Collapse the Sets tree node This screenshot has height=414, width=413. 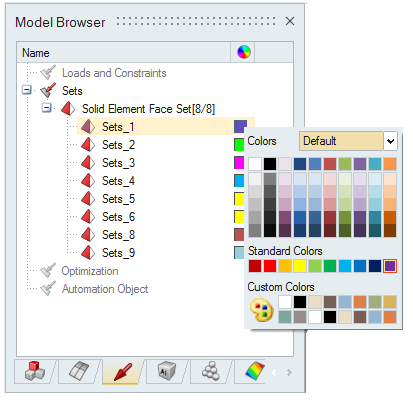click(27, 90)
